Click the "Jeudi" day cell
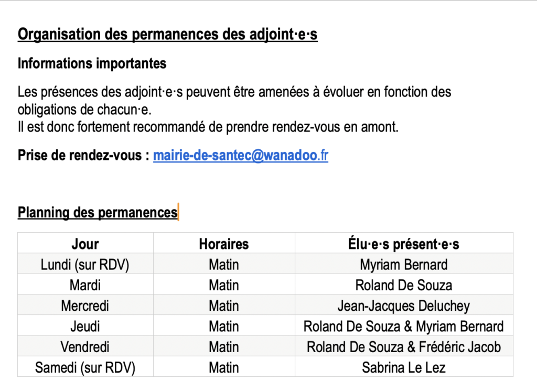 [85, 326]
